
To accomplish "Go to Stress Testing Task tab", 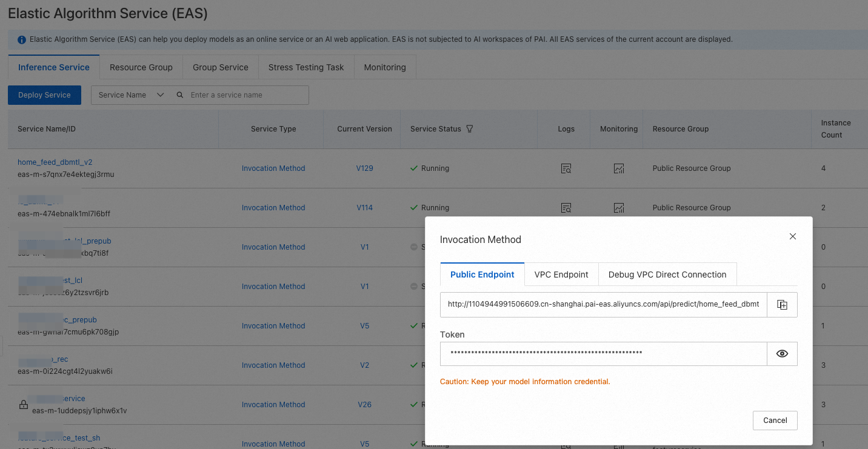I will pos(306,67).
